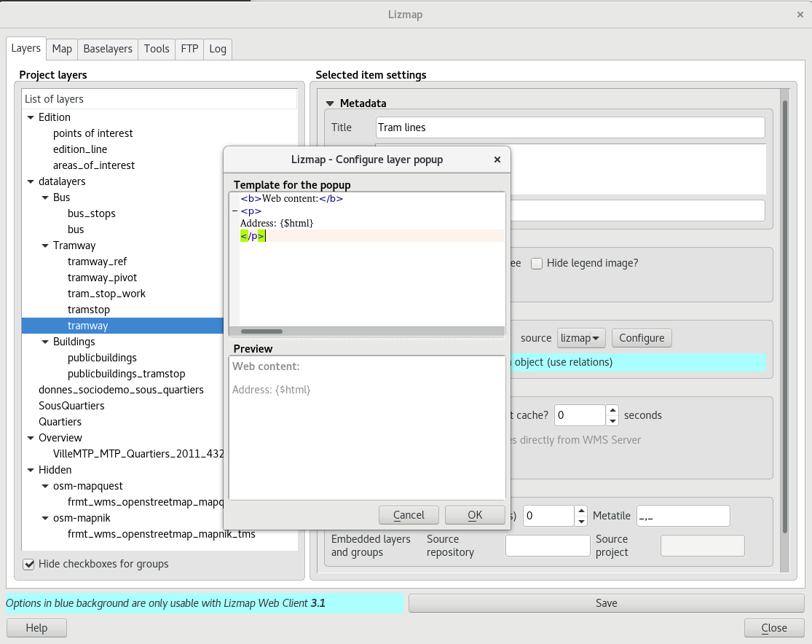This screenshot has width=812, height=644.
Task: Click the Close button at the bottom
Action: (x=773, y=628)
